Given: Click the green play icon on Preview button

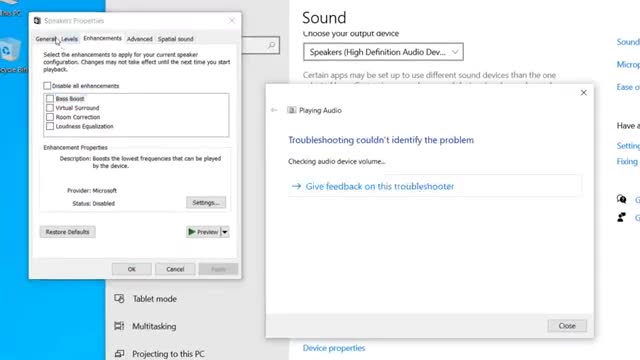Looking at the screenshot, I should (191, 232).
